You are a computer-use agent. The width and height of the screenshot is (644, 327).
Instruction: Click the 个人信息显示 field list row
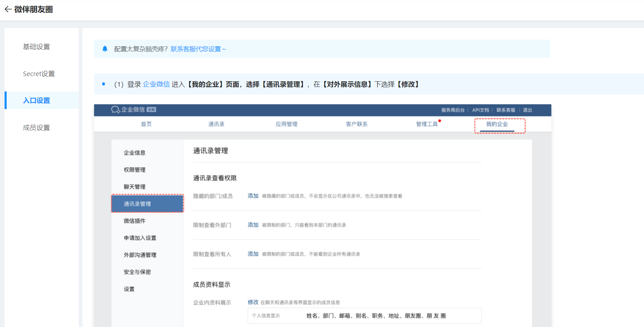(364, 316)
